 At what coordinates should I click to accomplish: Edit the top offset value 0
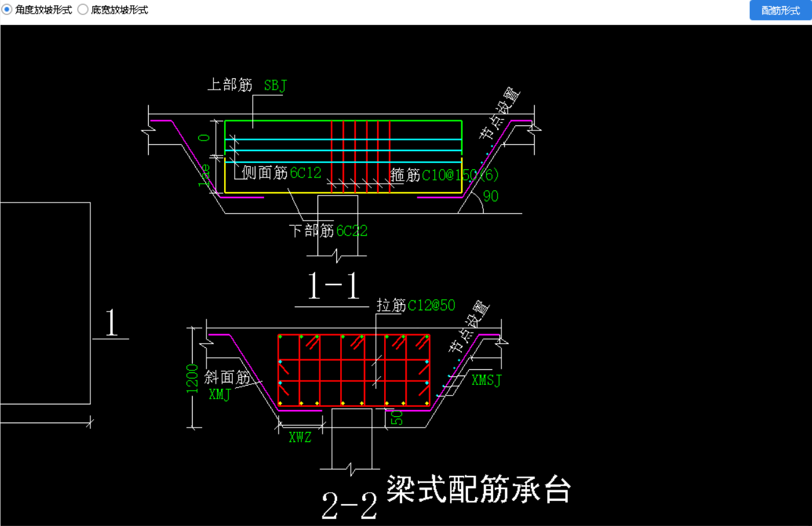click(205, 137)
